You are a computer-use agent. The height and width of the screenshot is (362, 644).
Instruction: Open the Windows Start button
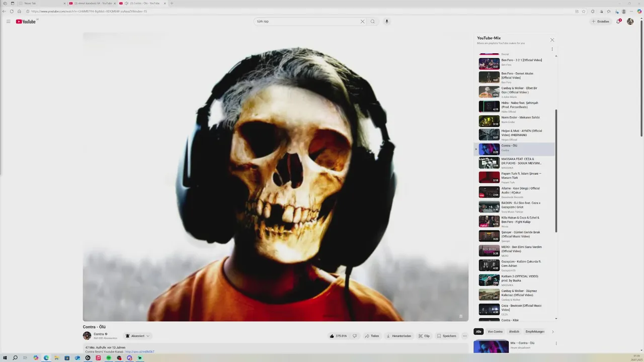tap(5, 358)
